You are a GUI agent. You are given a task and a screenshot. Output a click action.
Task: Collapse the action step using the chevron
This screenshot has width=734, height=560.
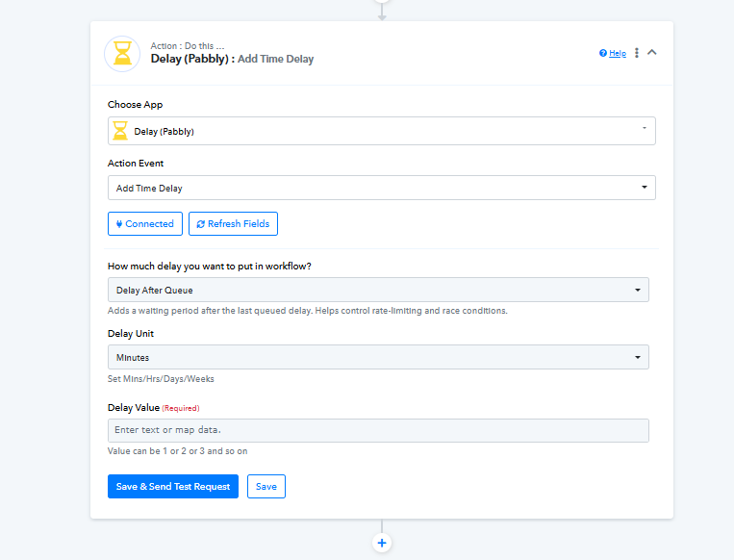pos(652,53)
